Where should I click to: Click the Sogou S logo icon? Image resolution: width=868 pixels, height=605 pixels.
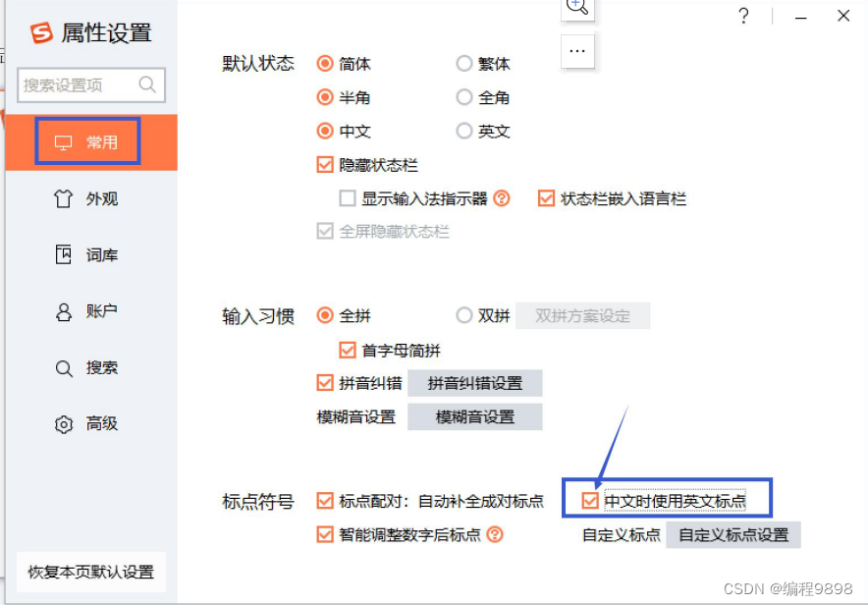click(x=41, y=32)
